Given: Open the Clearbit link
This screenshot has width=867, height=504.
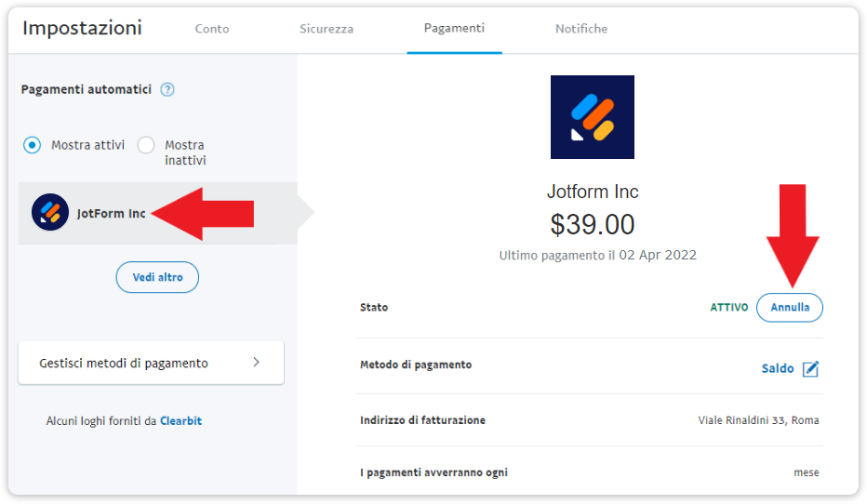Looking at the screenshot, I should (x=180, y=421).
